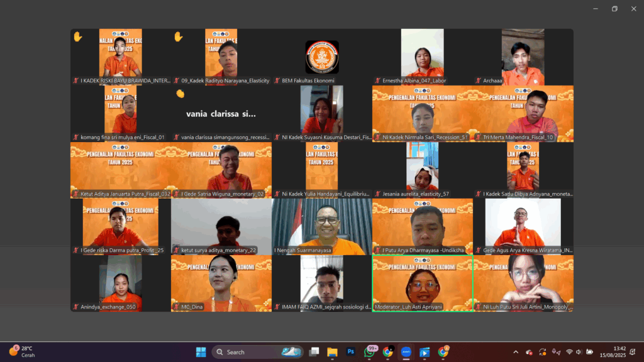This screenshot has width=644, height=362.
Task: Click the BEM Fakultas Ekonomi participant tile
Action: tap(322, 57)
